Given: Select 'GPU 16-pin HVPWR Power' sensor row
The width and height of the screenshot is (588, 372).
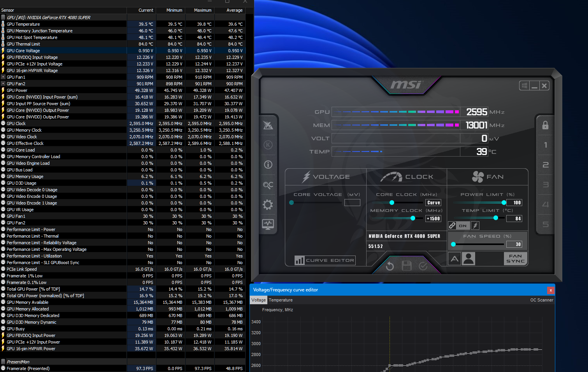Looking at the screenshot, I should (123, 349).
